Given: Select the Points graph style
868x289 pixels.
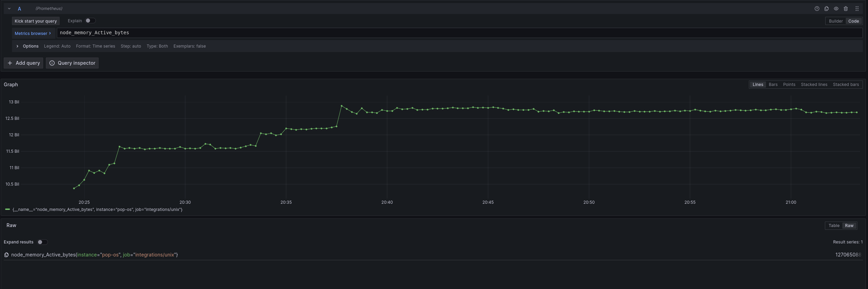Looking at the screenshot, I should 789,85.
